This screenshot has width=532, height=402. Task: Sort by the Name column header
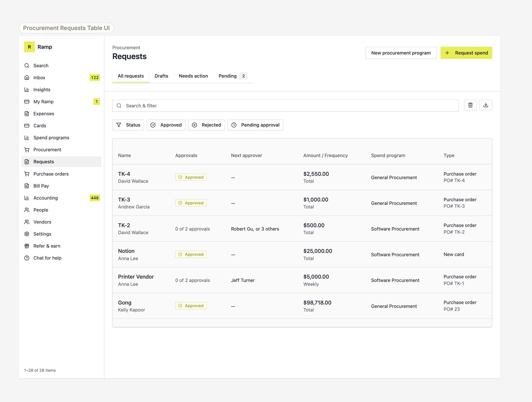(124, 155)
